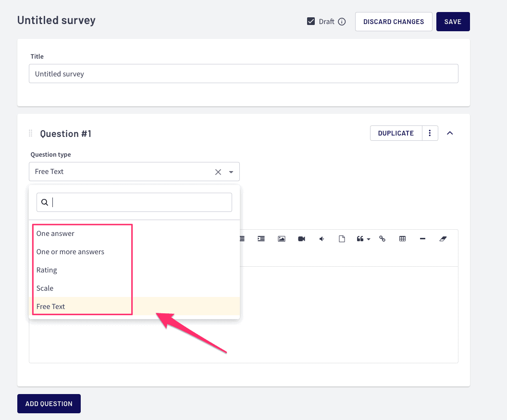The image size is (507, 420).
Task: Click the insert link chain icon
Action: pyautogui.click(x=383, y=239)
